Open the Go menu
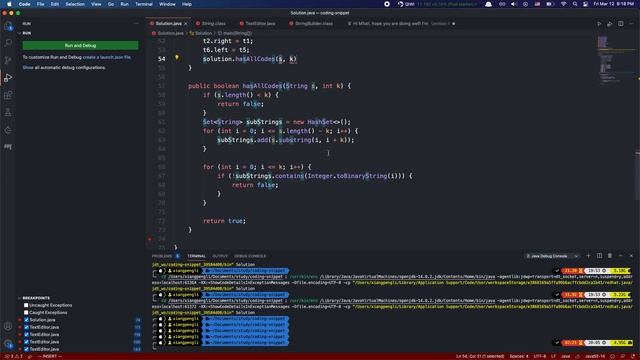The height and width of the screenshot is (360, 640). [x=111, y=4]
